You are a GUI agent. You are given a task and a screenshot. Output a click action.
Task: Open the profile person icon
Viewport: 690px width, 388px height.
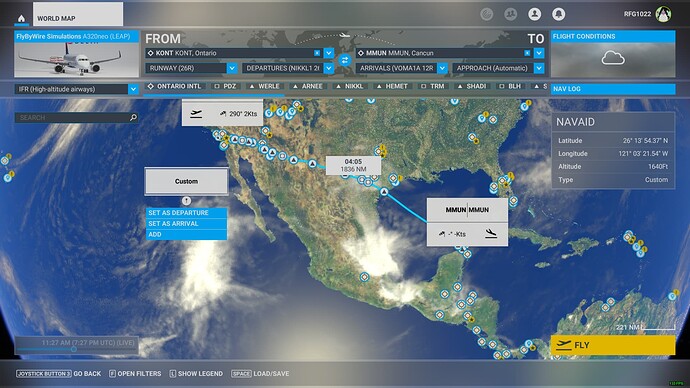coord(535,15)
